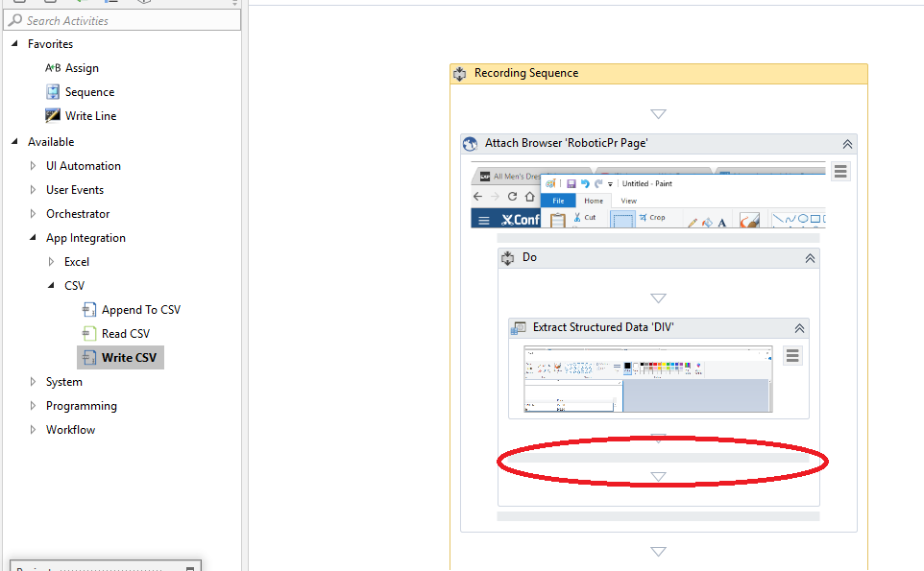Image resolution: width=924 pixels, height=571 pixels.
Task: Click the Search Activities input field
Action: coord(125,20)
